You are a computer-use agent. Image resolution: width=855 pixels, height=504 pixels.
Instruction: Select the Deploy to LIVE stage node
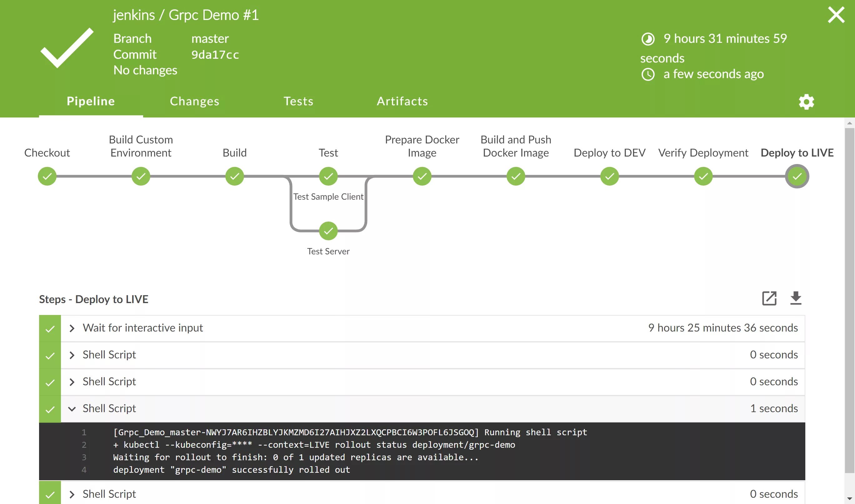click(x=797, y=176)
